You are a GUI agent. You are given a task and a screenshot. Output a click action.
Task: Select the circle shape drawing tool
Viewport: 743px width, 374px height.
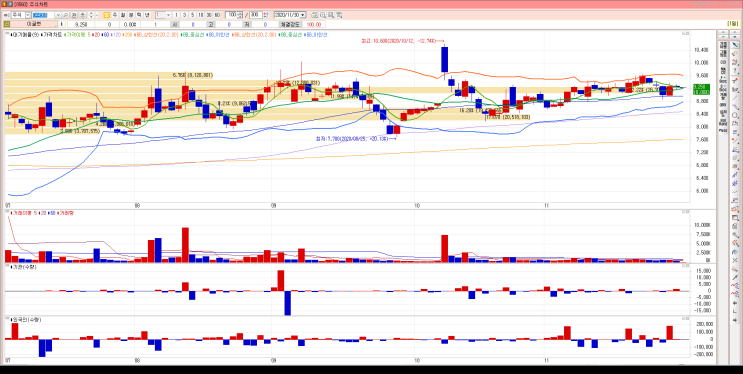point(735,115)
